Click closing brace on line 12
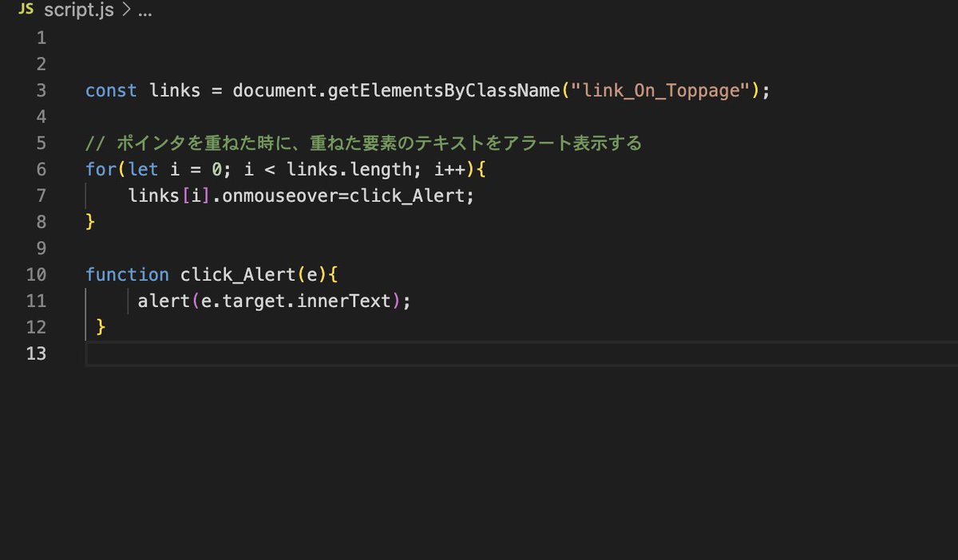This screenshot has height=560, width=958. click(101, 327)
